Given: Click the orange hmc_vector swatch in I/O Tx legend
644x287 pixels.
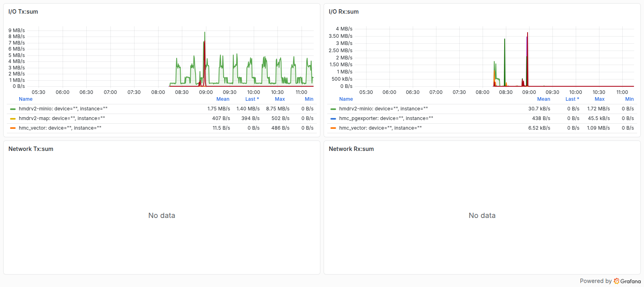Looking at the screenshot, I should (x=13, y=128).
